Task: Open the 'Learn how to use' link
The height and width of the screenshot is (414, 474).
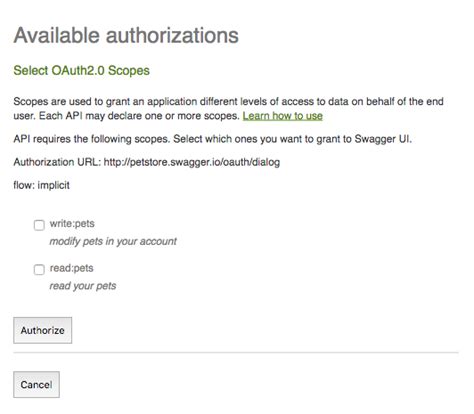Action: pyautogui.click(x=282, y=116)
